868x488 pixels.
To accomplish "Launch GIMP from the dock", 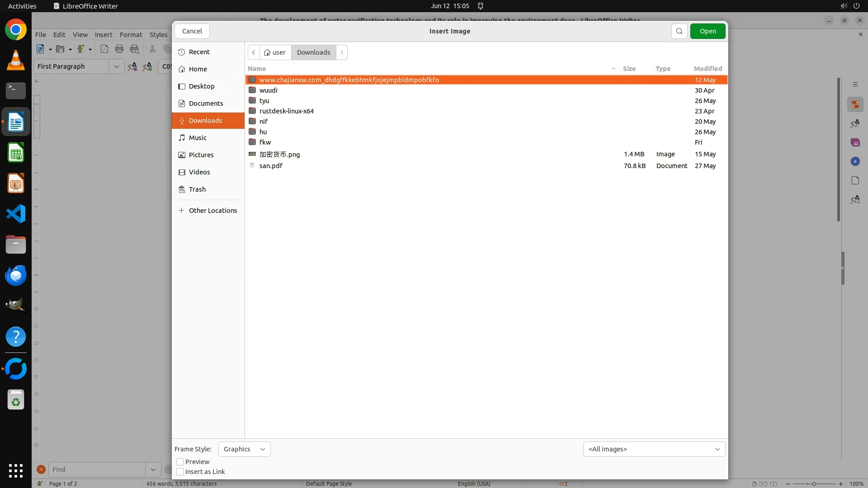I will click(x=16, y=305).
